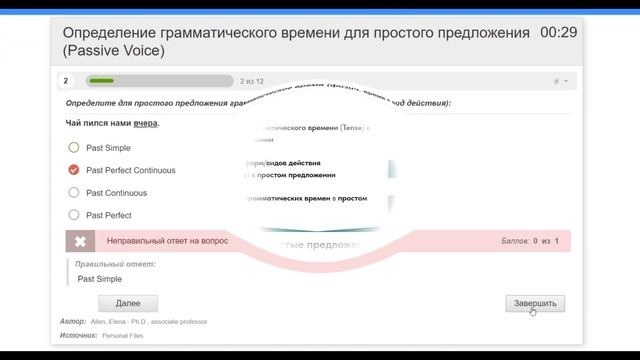
Task: Go to next question with Далее
Action: (128, 303)
